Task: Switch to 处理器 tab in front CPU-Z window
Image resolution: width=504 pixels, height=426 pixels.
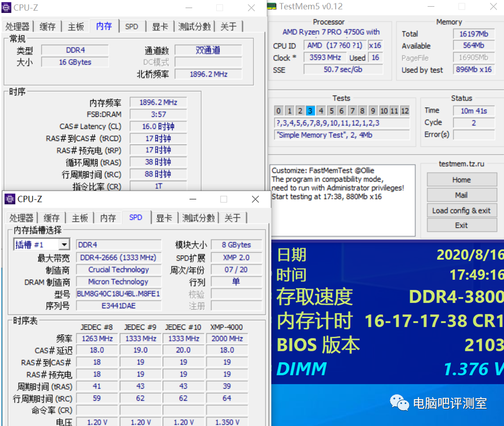Action: coord(21,218)
